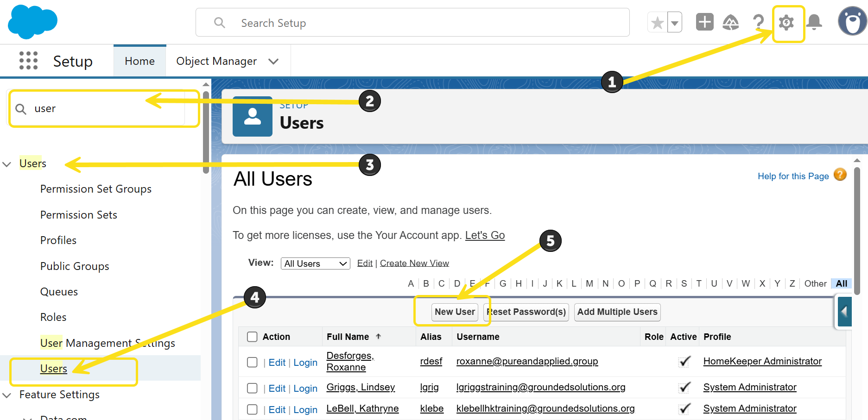Expand the Object Manager tab chevron
Image resolution: width=868 pixels, height=420 pixels.
click(x=273, y=61)
